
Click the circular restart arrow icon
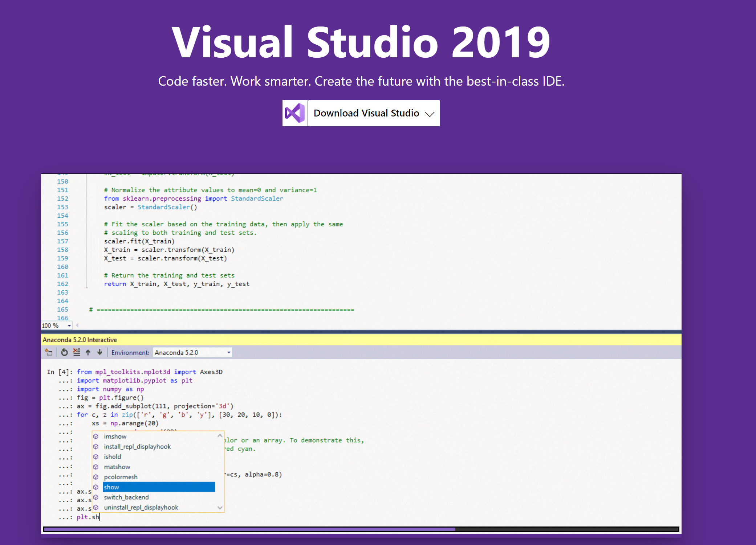pos(64,352)
